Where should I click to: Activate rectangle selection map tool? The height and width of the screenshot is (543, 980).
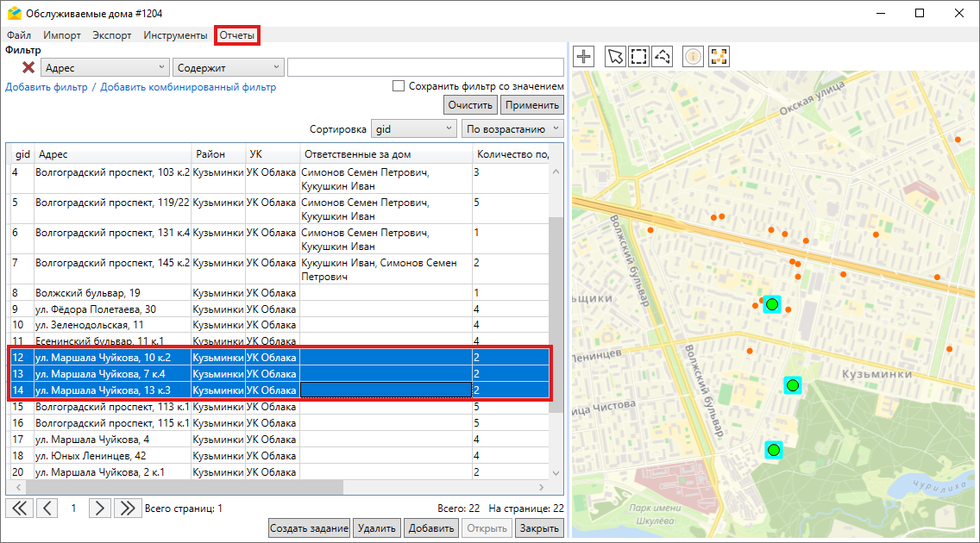[x=638, y=57]
